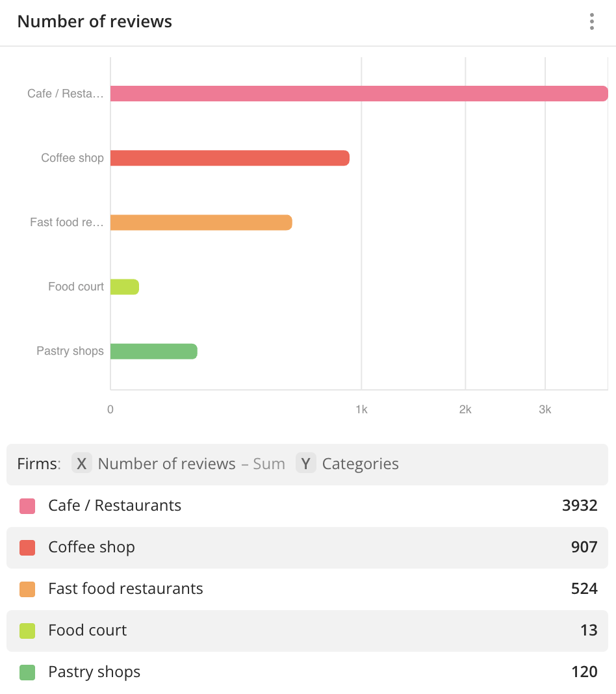The height and width of the screenshot is (694, 616).
Task: Click the pink Cafe / Restaurants swatch
Action: (x=27, y=506)
